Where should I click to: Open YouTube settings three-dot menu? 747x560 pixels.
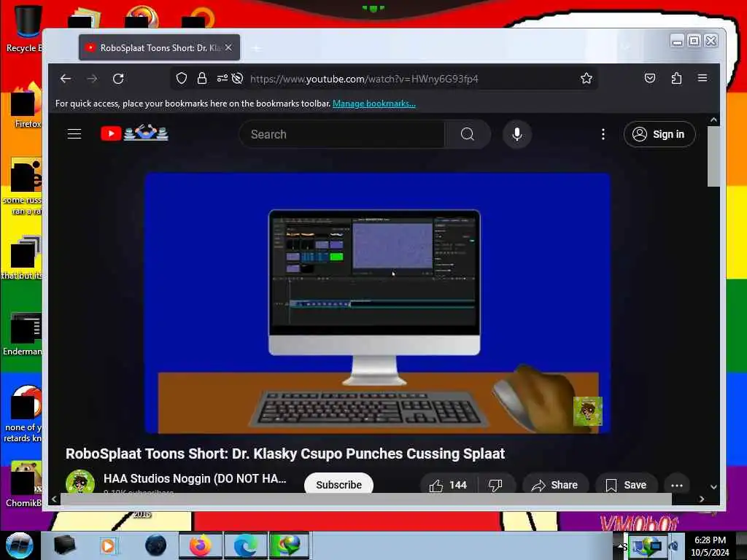click(x=603, y=134)
